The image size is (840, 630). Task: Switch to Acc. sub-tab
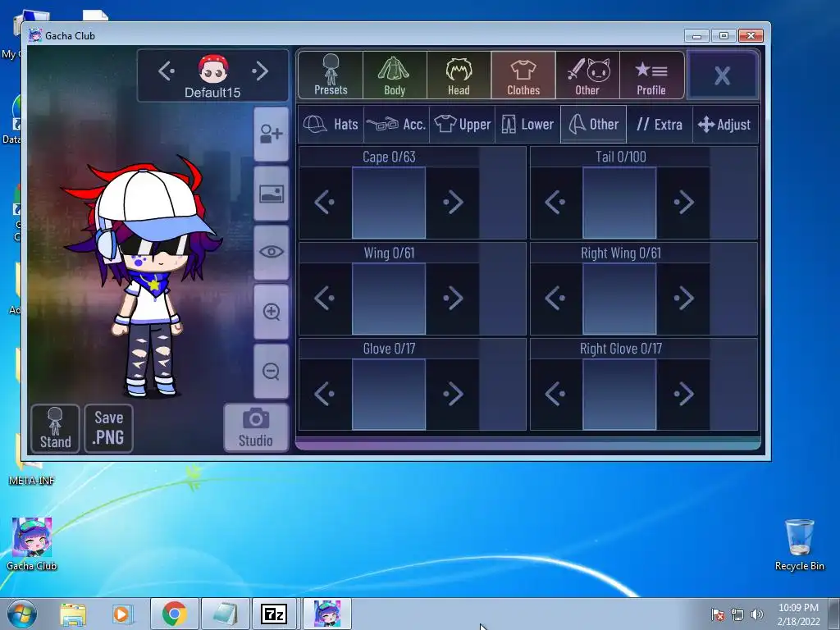(396, 125)
